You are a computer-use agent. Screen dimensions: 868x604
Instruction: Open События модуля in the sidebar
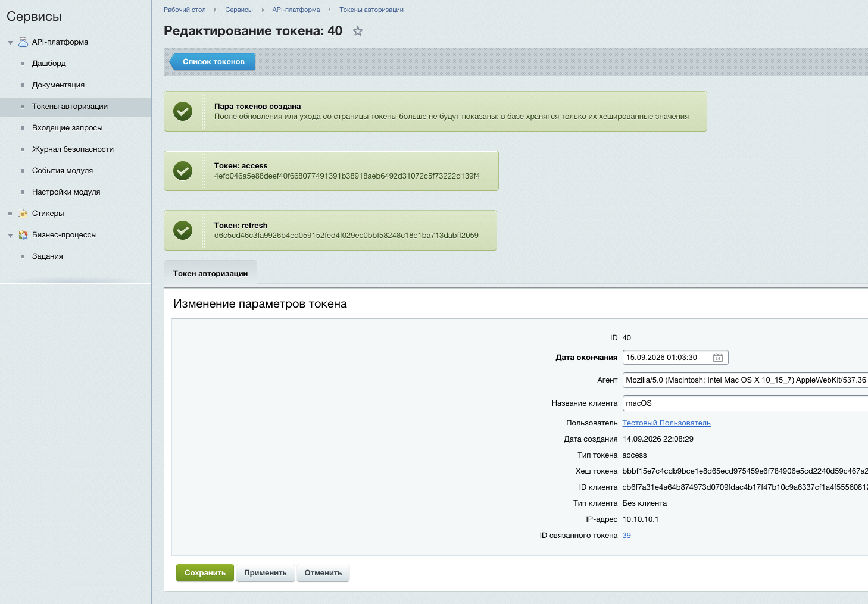[x=63, y=171]
